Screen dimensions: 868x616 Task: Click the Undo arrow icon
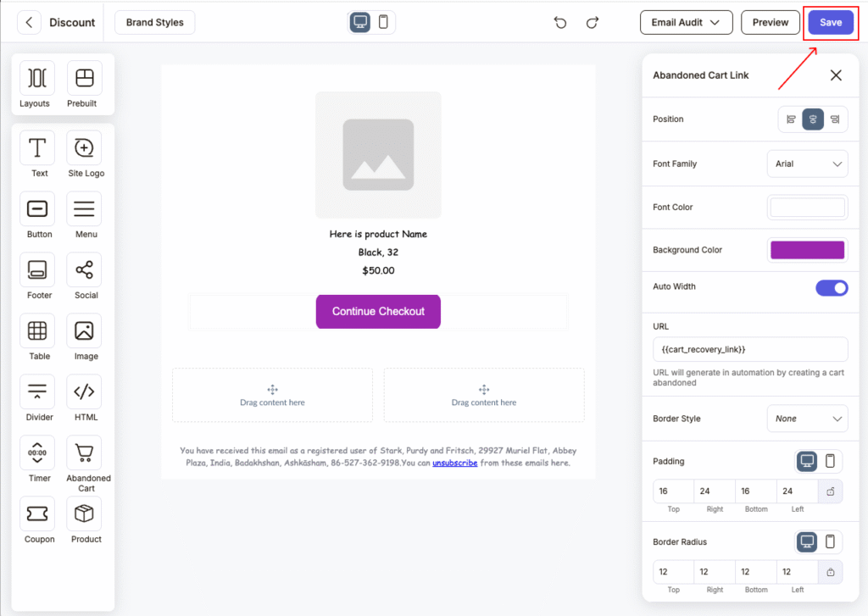[560, 23]
